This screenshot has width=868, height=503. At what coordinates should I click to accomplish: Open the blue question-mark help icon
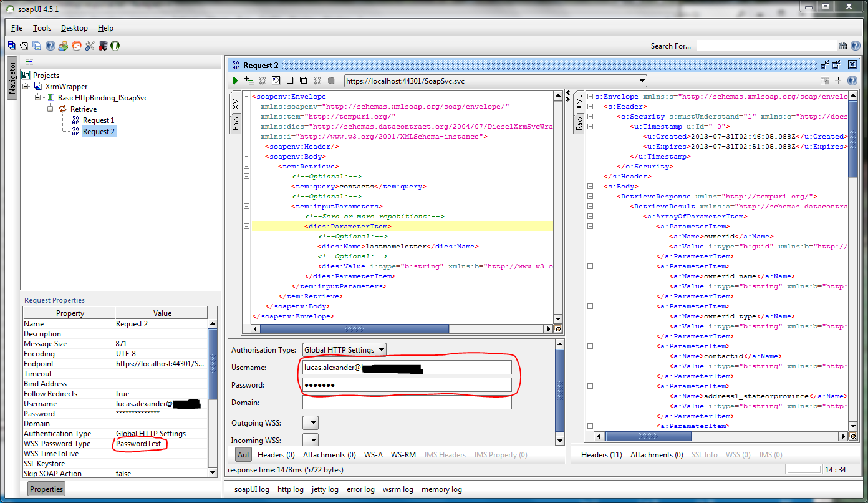point(51,46)
